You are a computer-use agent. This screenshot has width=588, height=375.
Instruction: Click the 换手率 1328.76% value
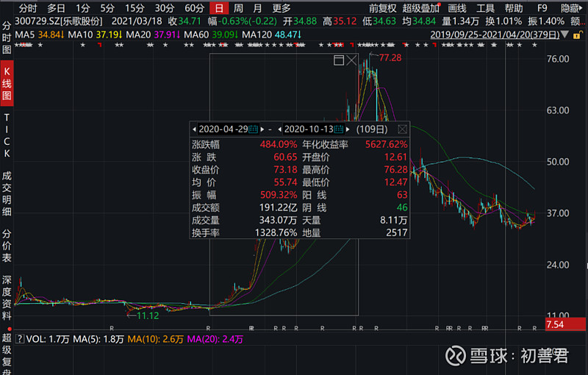(276, 233)
